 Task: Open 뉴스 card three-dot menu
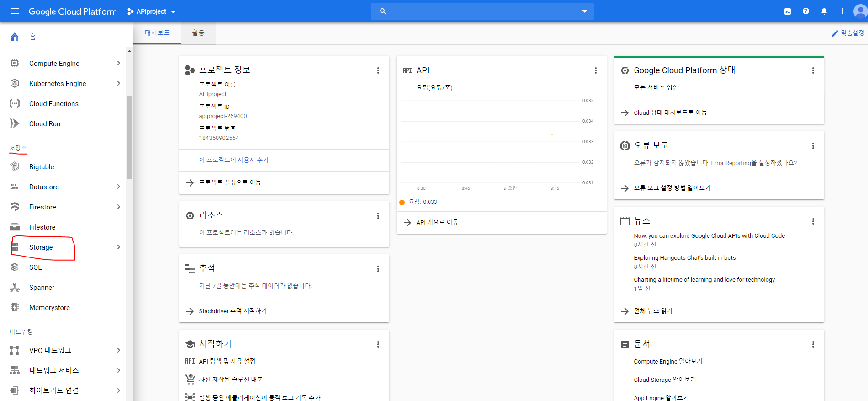[x=813, y=221]
